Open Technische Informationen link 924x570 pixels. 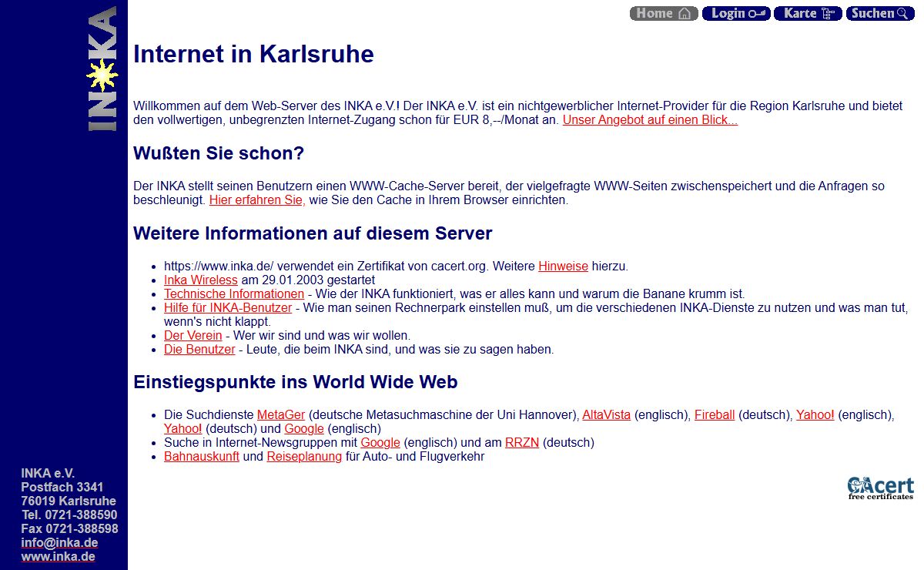234,294
